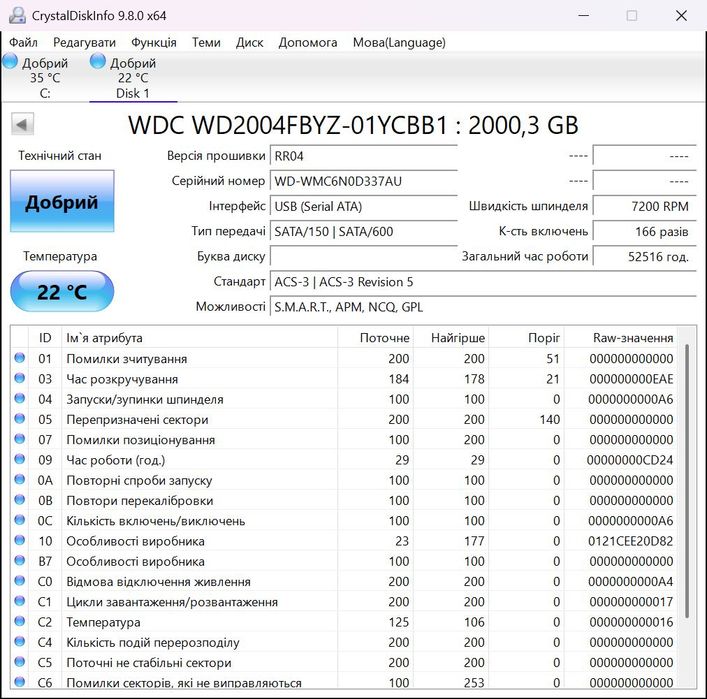Click status dot of attribute C2 row
Image resolution: width=707 pixels, height=699 pixels.
(x=19, y=621)
